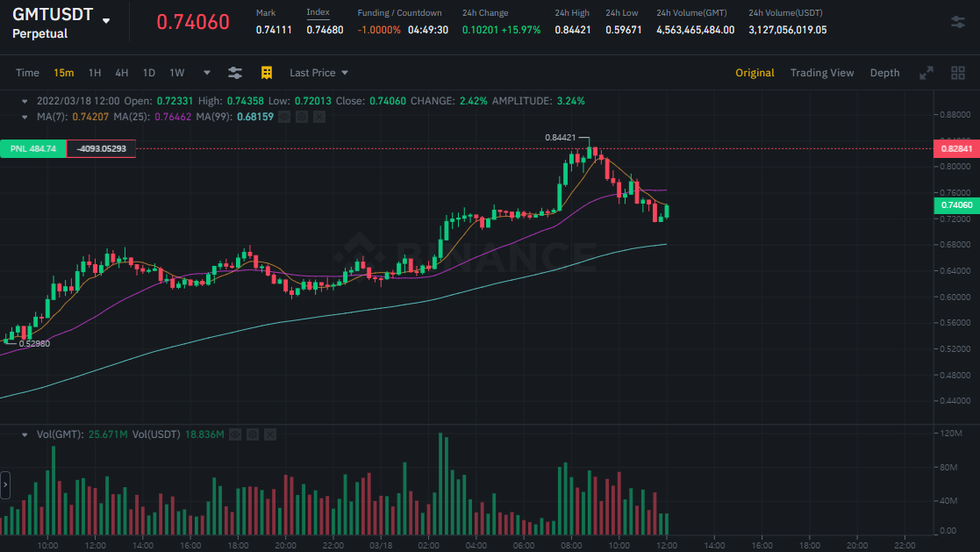Select the 1D interval
The width and height of the screenshot is (980, 552).
tap(149, 73)
